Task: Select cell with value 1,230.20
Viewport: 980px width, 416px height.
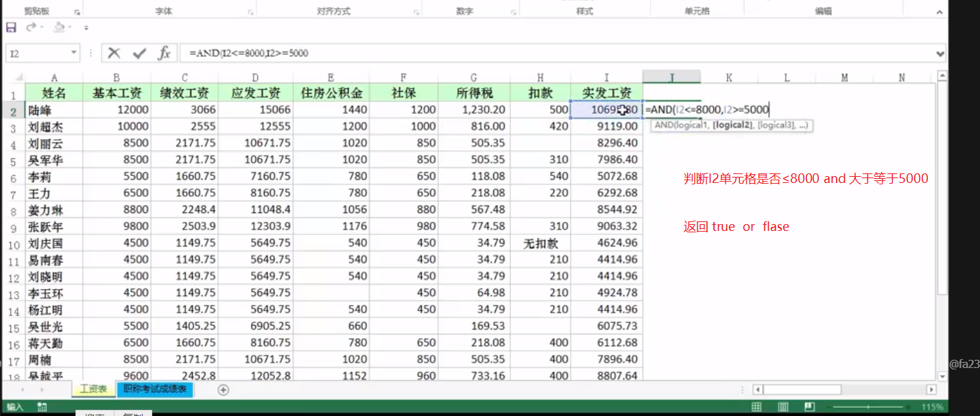Action: 474,110
